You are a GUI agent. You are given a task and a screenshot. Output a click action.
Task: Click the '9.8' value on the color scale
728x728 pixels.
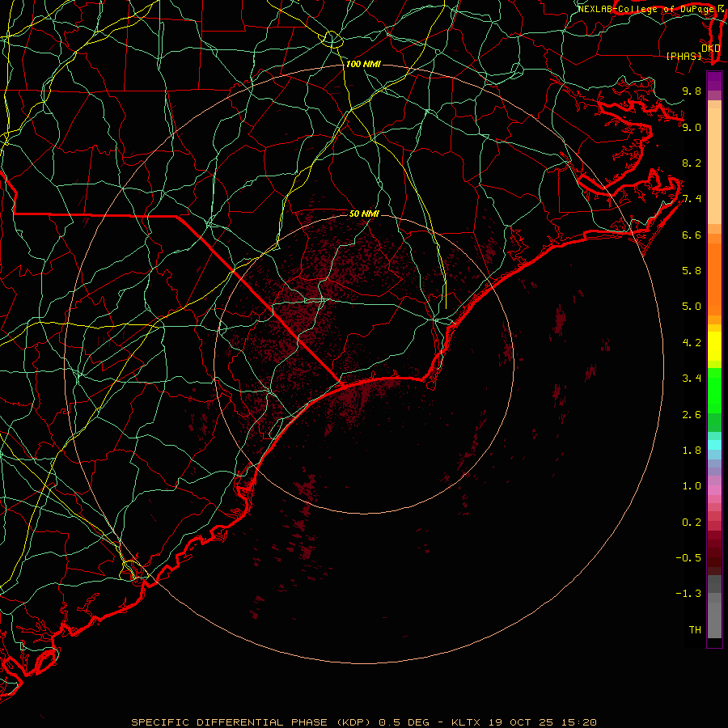point(692,91)
